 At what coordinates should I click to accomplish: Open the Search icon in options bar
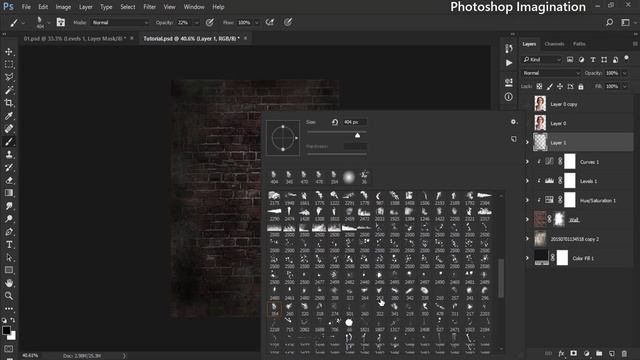coord(609,22)
